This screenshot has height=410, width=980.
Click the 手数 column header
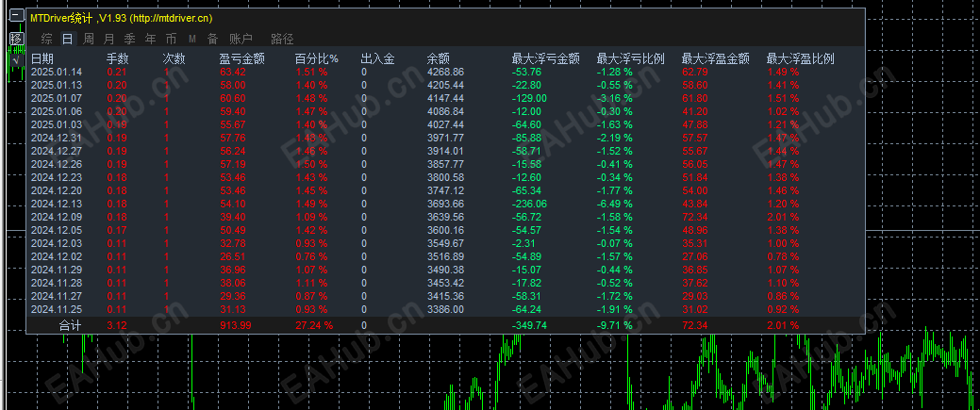point(118,59)
